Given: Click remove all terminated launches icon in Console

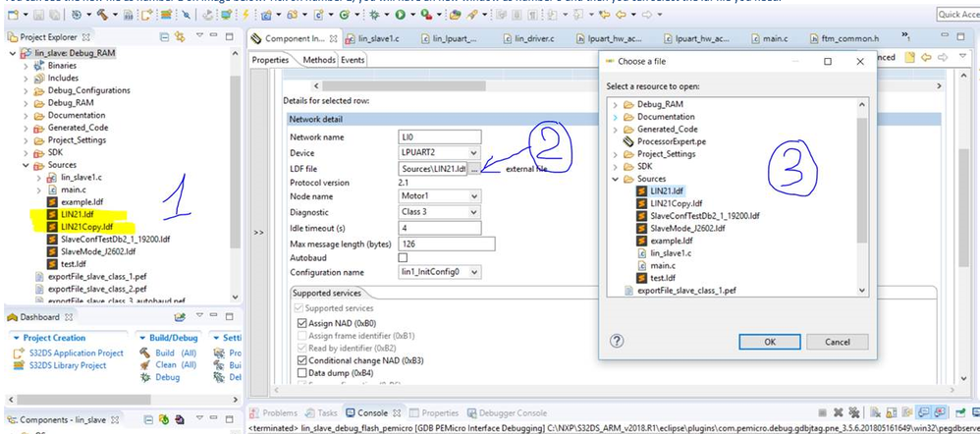Looking at the screenshot, I should point(853,412).
